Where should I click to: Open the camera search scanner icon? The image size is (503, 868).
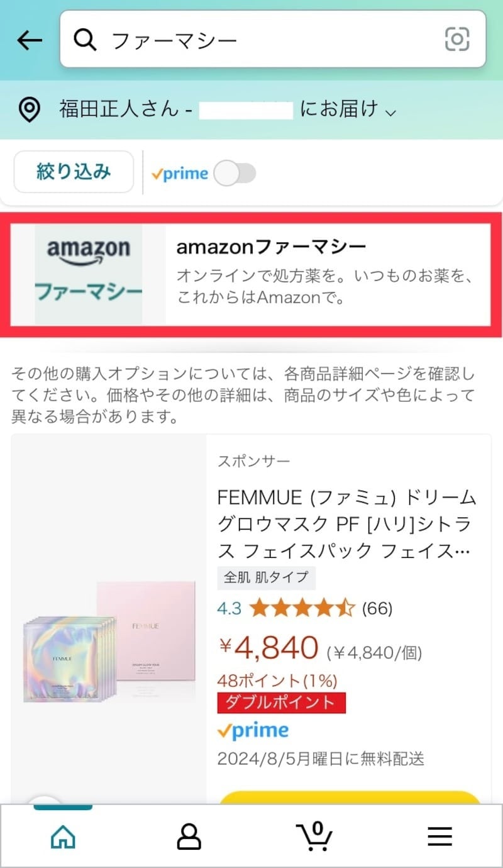[458, 39]
